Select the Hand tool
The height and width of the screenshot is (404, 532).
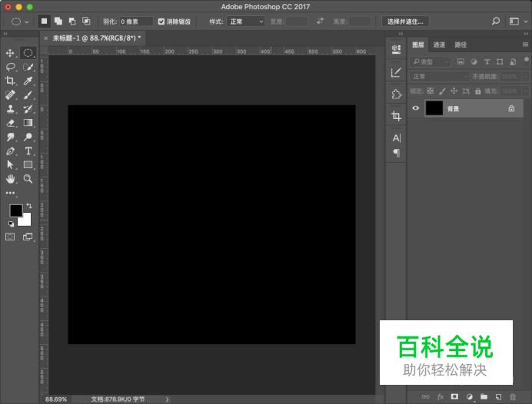11,178
